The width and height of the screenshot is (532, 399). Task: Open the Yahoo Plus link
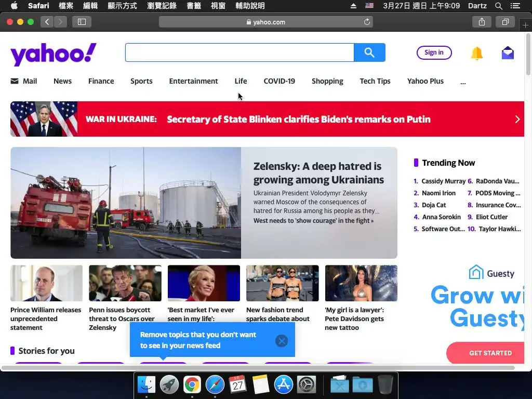click(425, 81)
